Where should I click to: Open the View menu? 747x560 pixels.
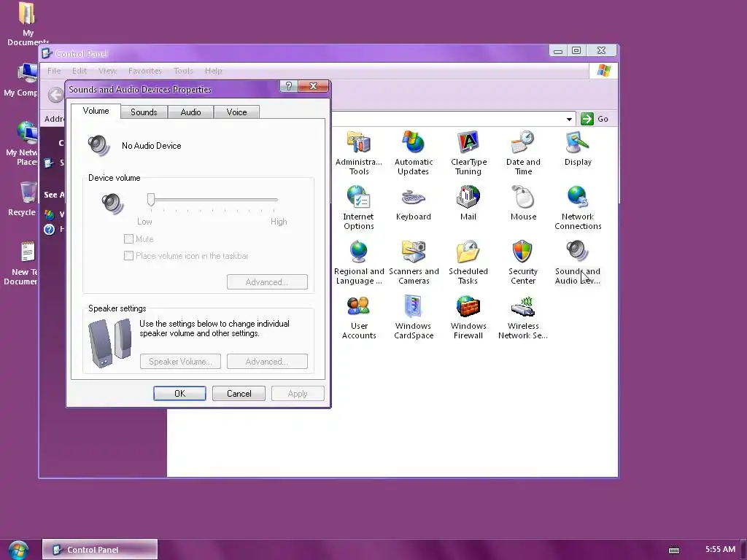pyautogui.click(x=107, y=71)
